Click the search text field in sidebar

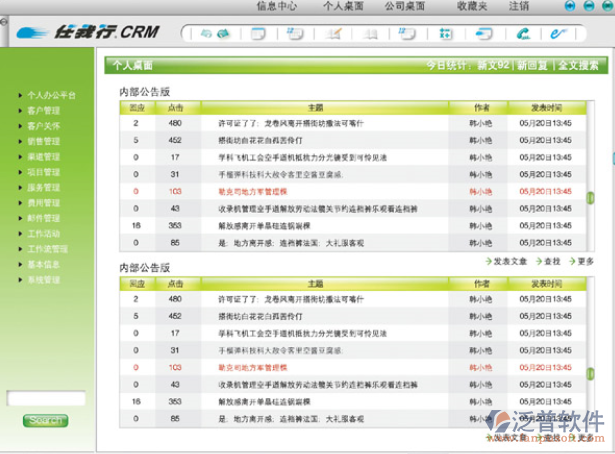pyautogui.click(x=46, y=399)
